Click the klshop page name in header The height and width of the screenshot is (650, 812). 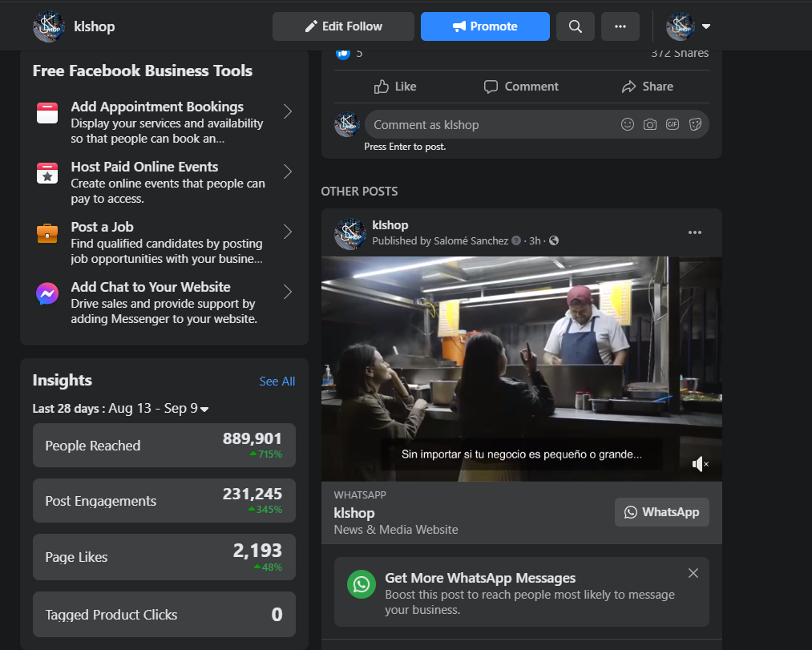point(95,26)
